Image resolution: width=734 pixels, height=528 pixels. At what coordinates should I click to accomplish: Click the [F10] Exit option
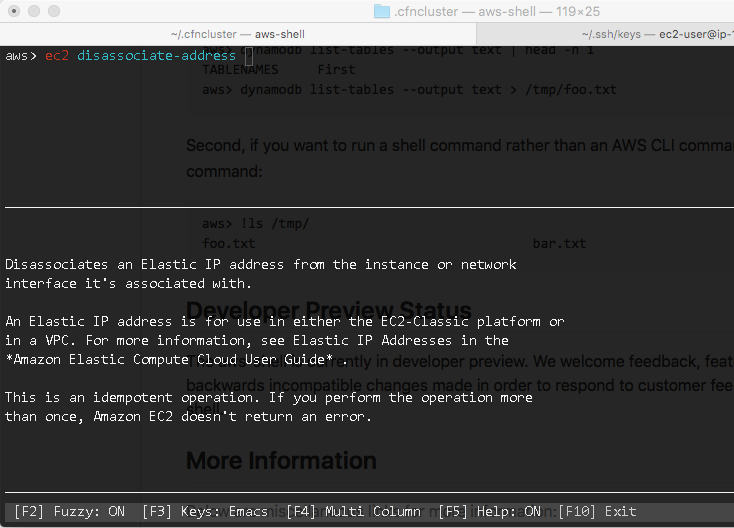(x=597, y=511)
